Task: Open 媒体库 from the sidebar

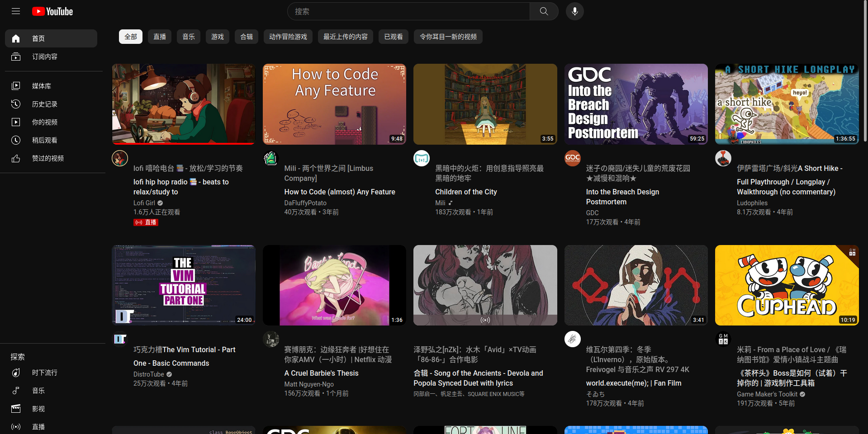Action: (43, 86)
